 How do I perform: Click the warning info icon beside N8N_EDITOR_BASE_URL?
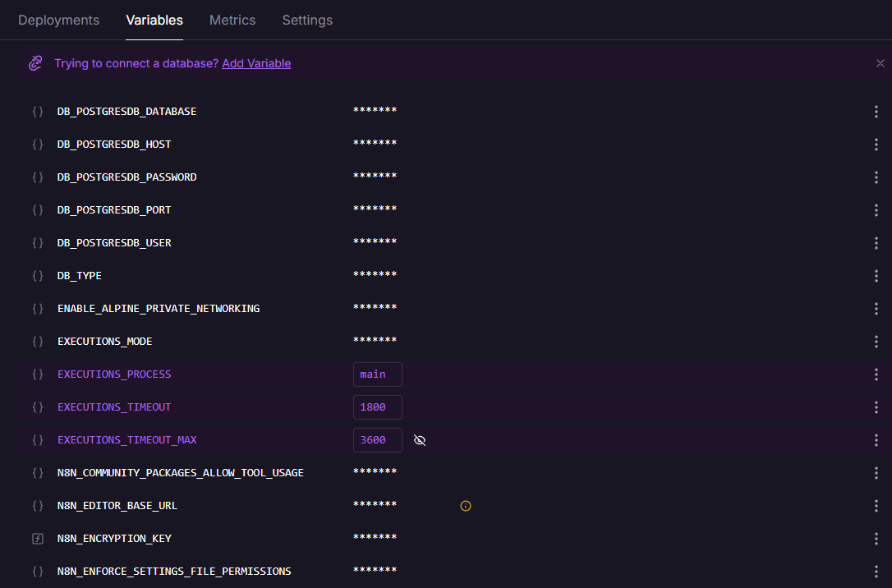point(466,506)
